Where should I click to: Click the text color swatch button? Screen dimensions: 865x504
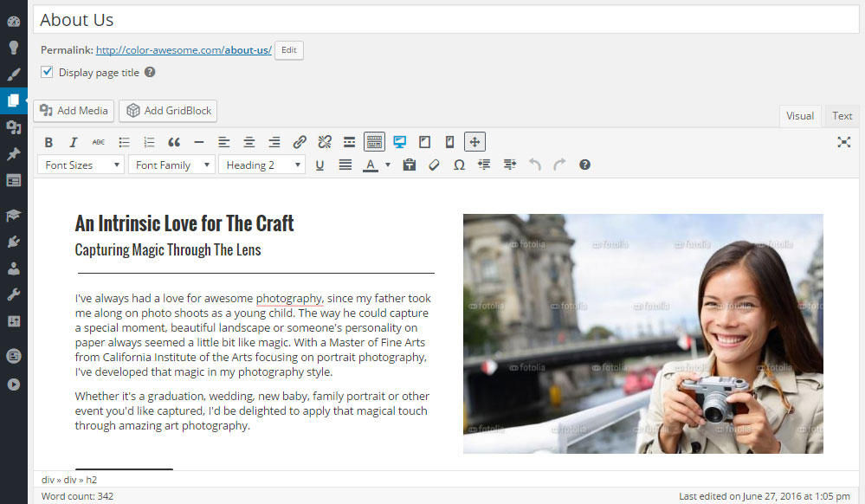click(370, 165)
